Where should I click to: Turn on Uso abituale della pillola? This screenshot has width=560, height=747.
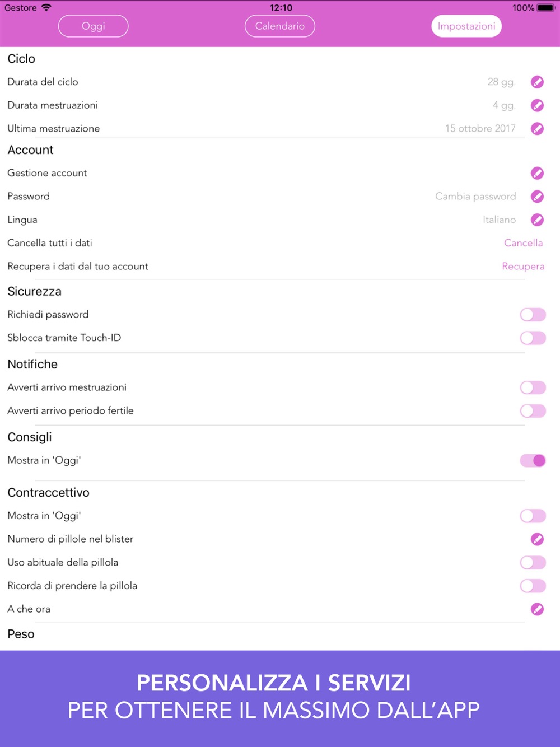(533, 563)
